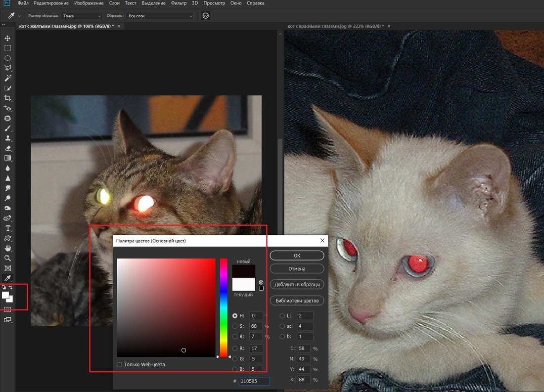
Task: Open the 'Размер образца' dropdown
Action: [x=81, y=16]
